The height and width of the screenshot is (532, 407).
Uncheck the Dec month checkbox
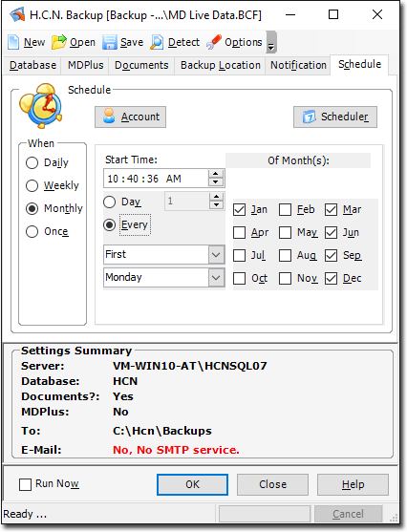point(331,279)
